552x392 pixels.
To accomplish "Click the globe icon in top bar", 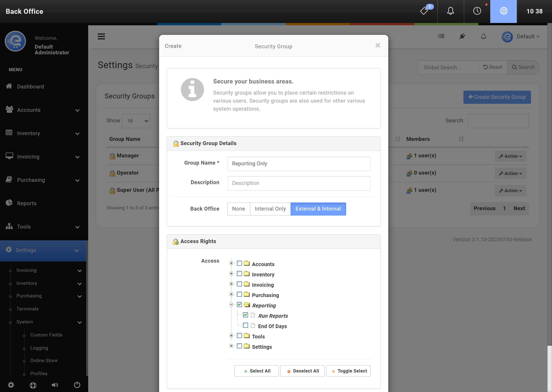I will click(504, 11).
